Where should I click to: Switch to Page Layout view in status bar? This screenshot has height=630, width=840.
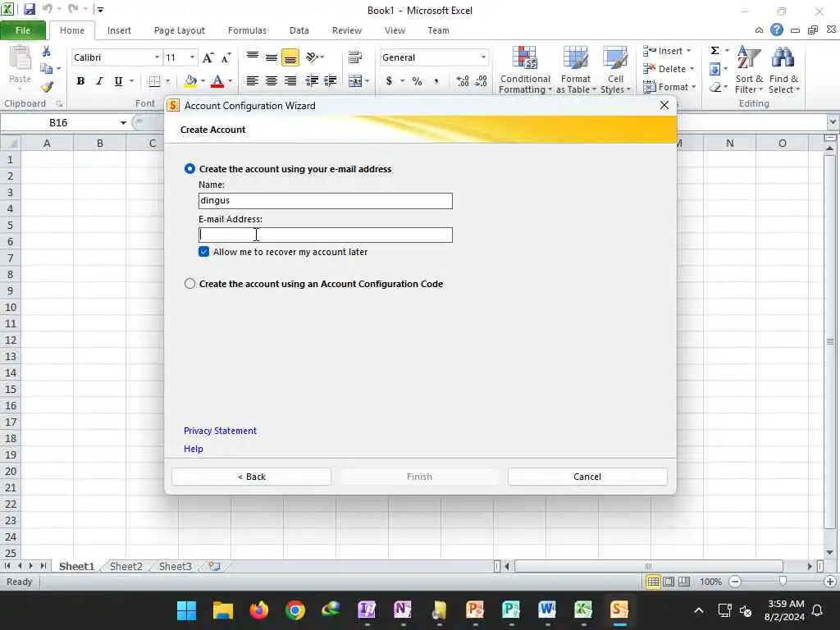point(669,582)
